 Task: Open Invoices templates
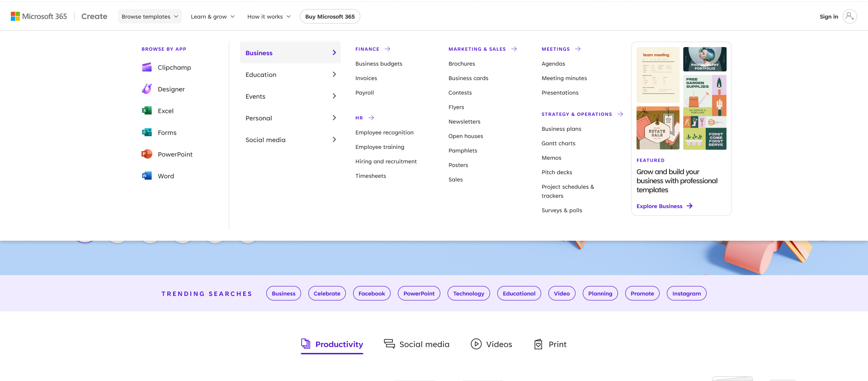point(366,78)
